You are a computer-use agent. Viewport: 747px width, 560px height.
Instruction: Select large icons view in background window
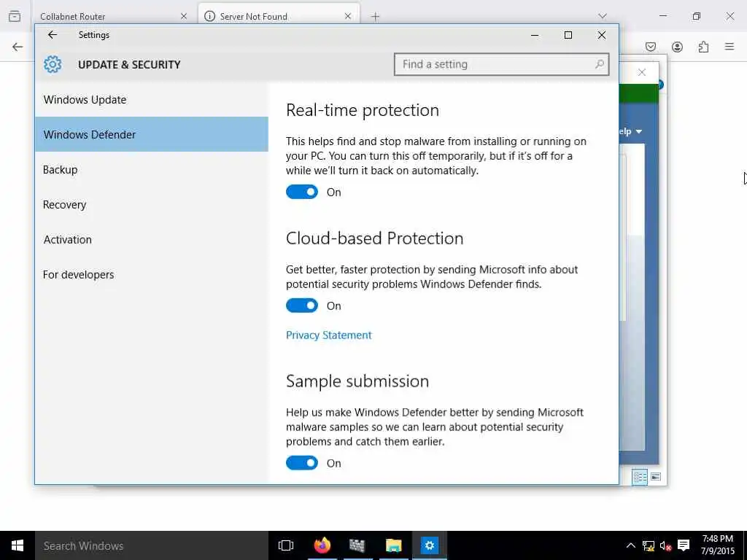click(656, 477)
